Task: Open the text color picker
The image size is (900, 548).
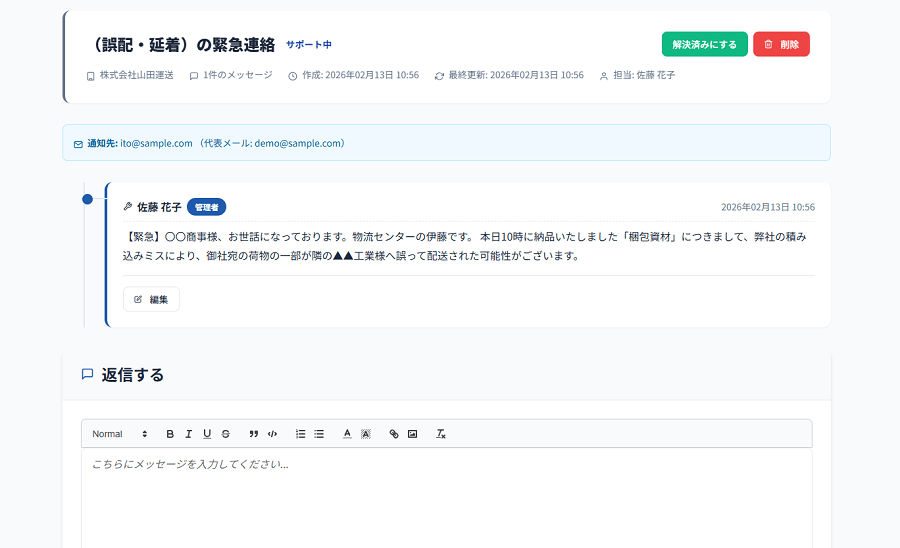Action: [x=347, y=434]
